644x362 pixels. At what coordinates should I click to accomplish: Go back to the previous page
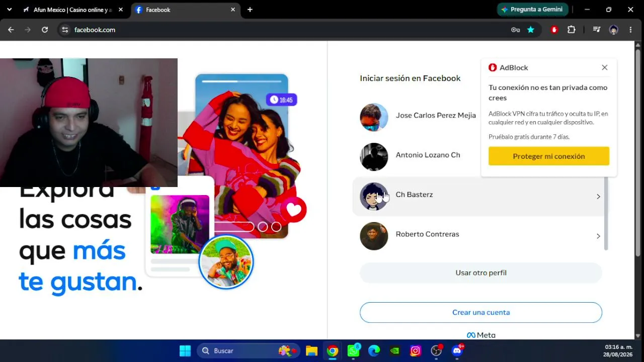point(11,30)
